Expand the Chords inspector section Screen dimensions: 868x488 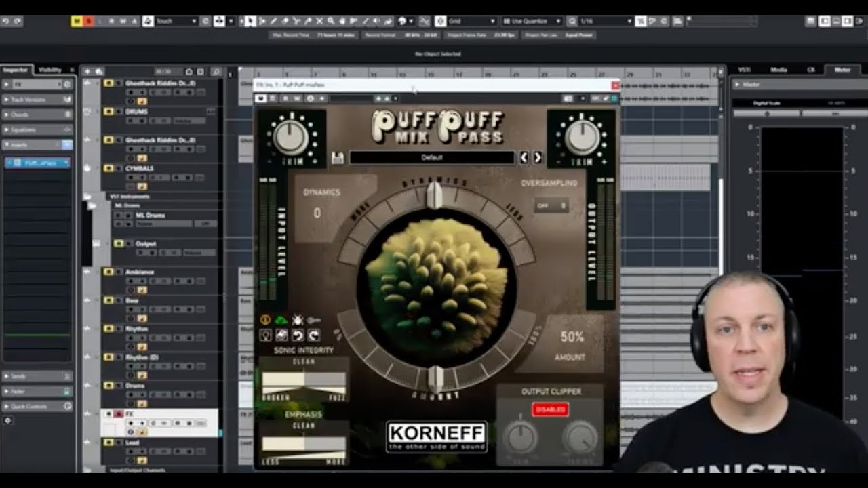pyautogui.click(x=37, y=115)
